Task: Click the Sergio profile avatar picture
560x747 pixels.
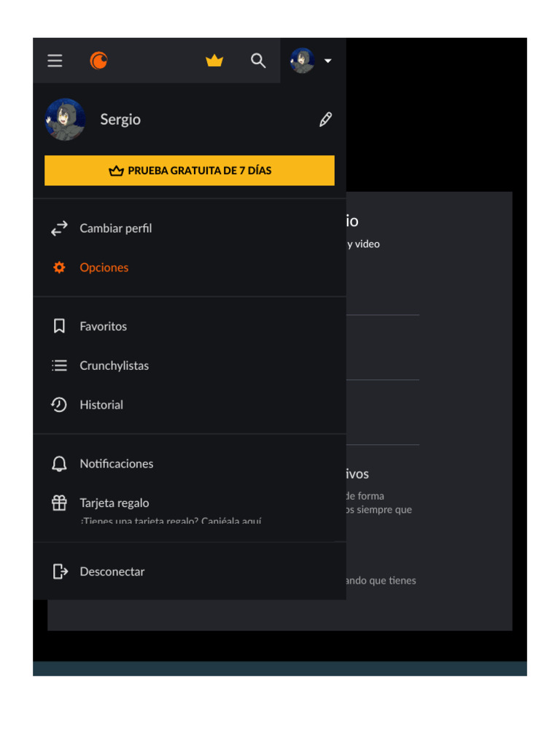Action: (65, 120)
